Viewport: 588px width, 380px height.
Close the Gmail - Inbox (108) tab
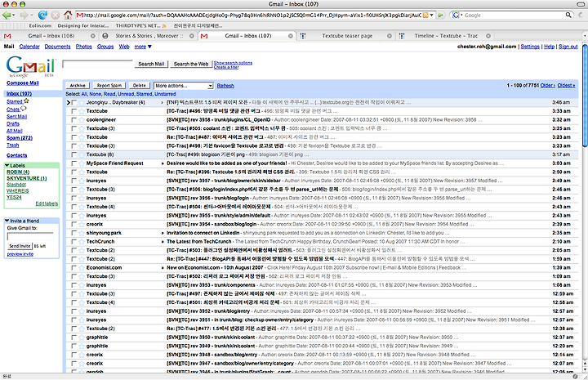pos(92,36)
